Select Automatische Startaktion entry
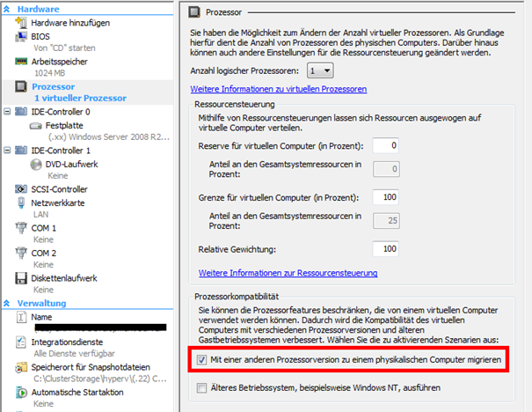 click(77, 393)
